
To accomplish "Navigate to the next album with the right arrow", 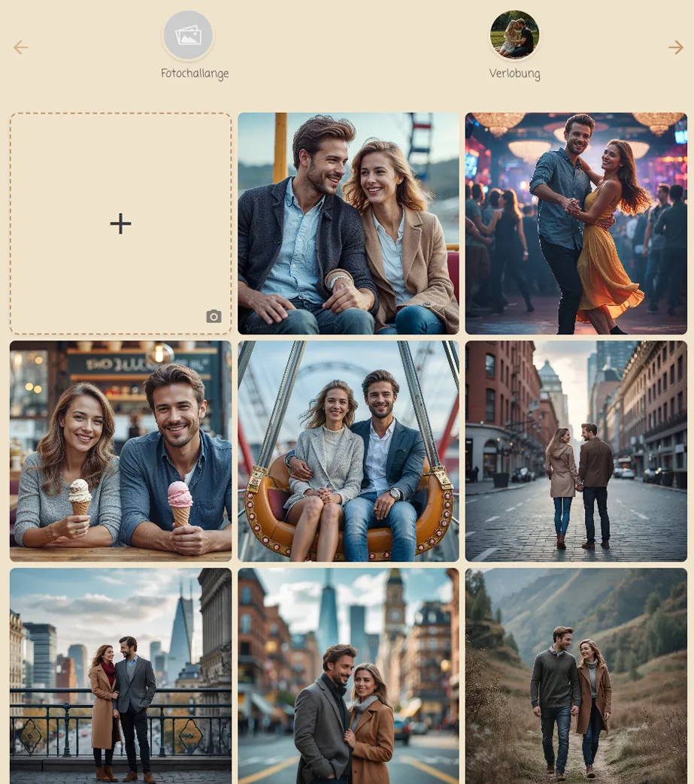I will [674, 47].
